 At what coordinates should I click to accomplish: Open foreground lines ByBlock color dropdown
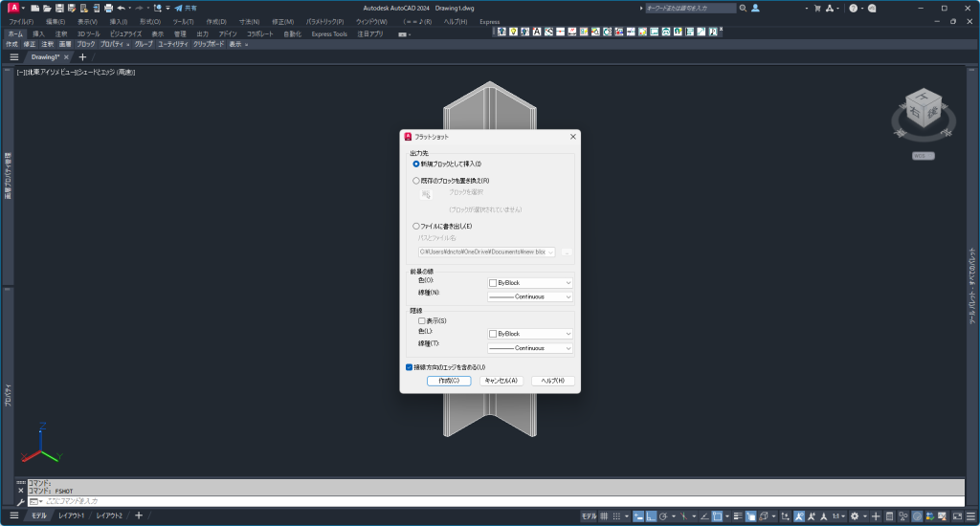(x=529, y=283)
